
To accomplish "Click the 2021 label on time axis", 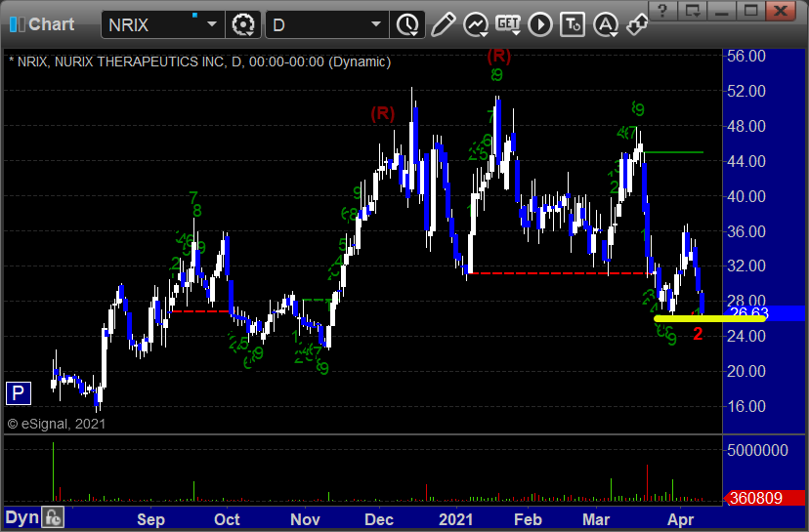I will click(x=456, y=519).
